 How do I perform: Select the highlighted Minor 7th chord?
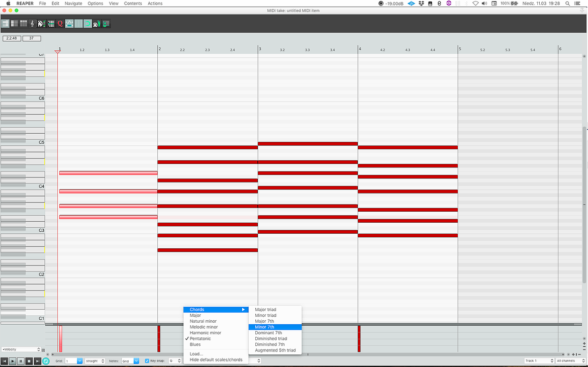(x=275, y=327)
